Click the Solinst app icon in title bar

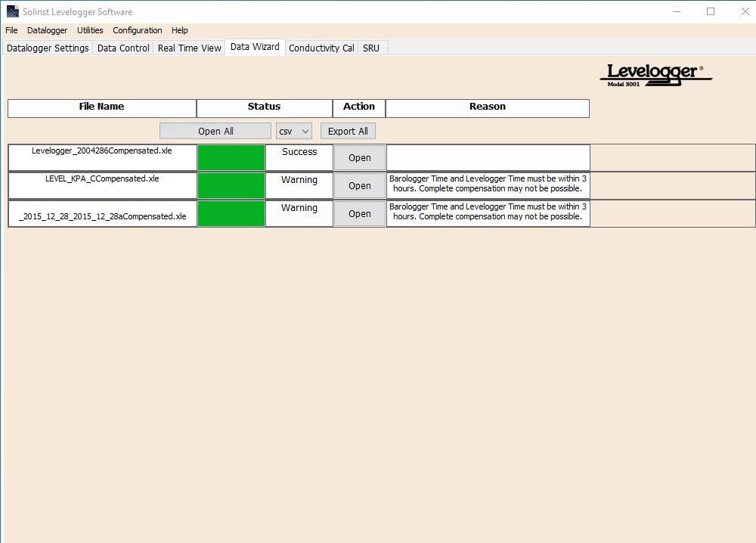click(x=12, y=11)
